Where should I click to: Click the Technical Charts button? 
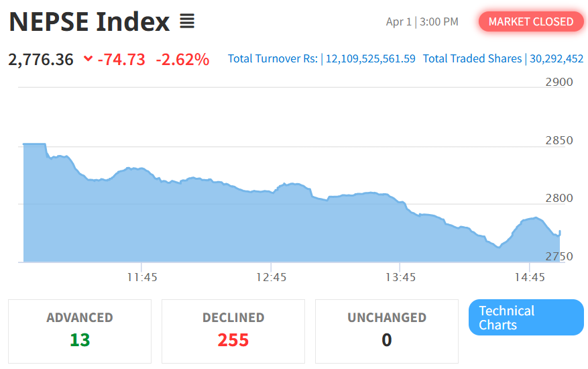pos(526,317)
